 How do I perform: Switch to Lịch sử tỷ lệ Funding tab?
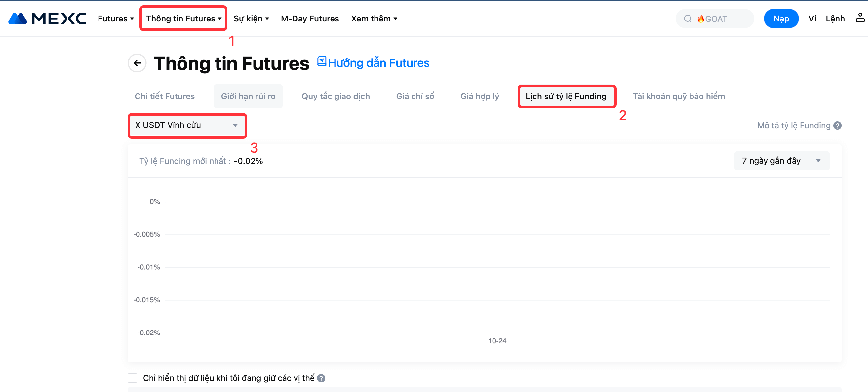click(x=566, y=97)
